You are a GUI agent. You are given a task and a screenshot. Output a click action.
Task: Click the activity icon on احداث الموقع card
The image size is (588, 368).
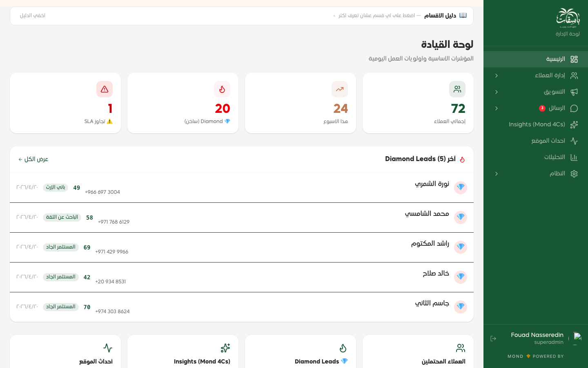pos(108,348)
